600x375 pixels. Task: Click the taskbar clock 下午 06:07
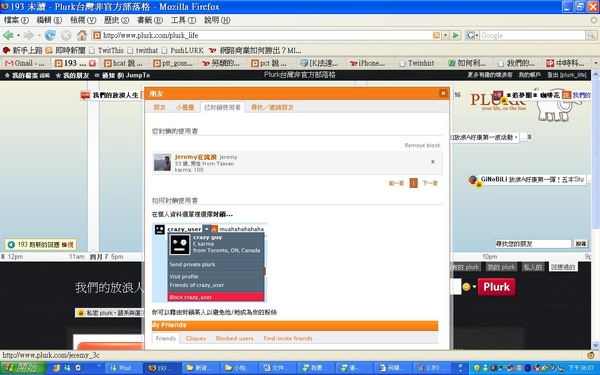581,368
